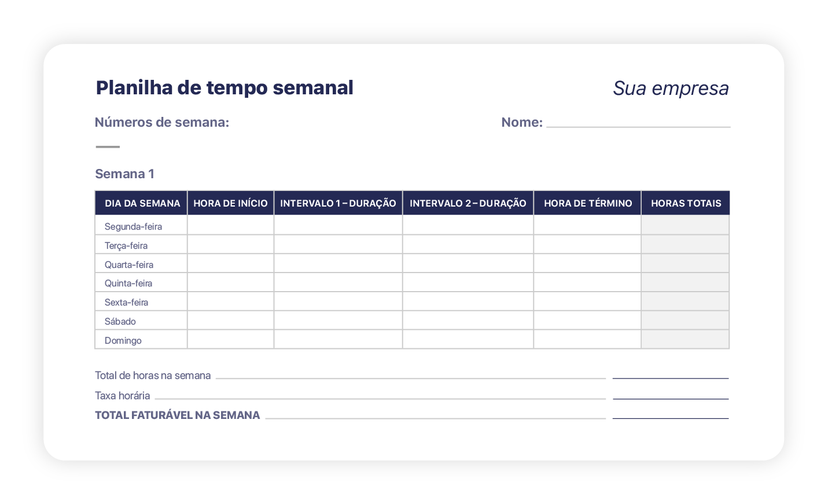Click the HORAS TOTAIS column header
The image size is (828, 504).
point(686,203)
